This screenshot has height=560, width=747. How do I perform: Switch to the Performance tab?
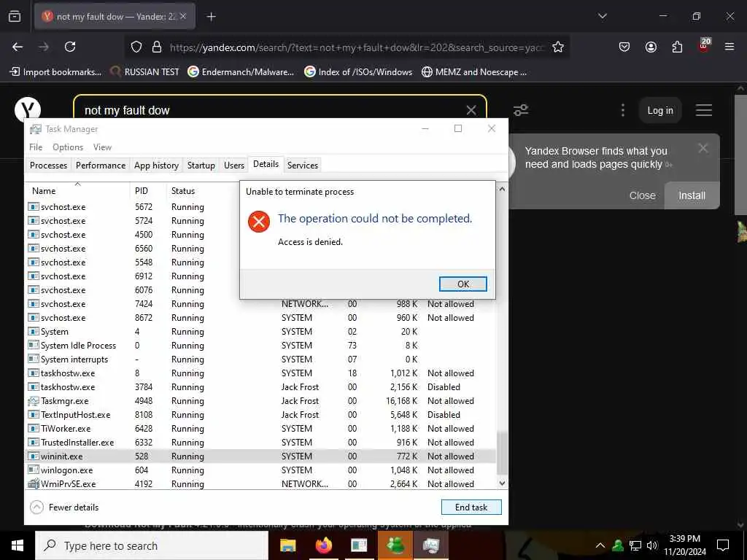tap(101, 166)
